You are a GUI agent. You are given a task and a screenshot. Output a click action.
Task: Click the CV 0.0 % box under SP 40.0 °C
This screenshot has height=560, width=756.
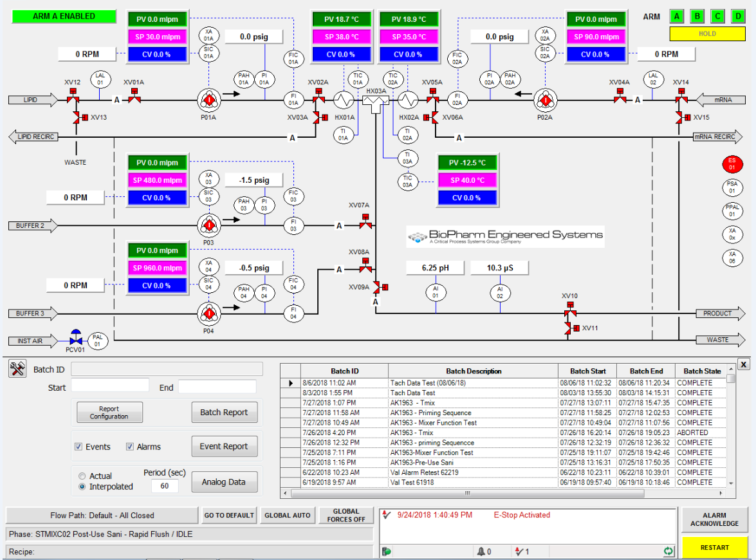pyautogui.click(x=466, y=198)
